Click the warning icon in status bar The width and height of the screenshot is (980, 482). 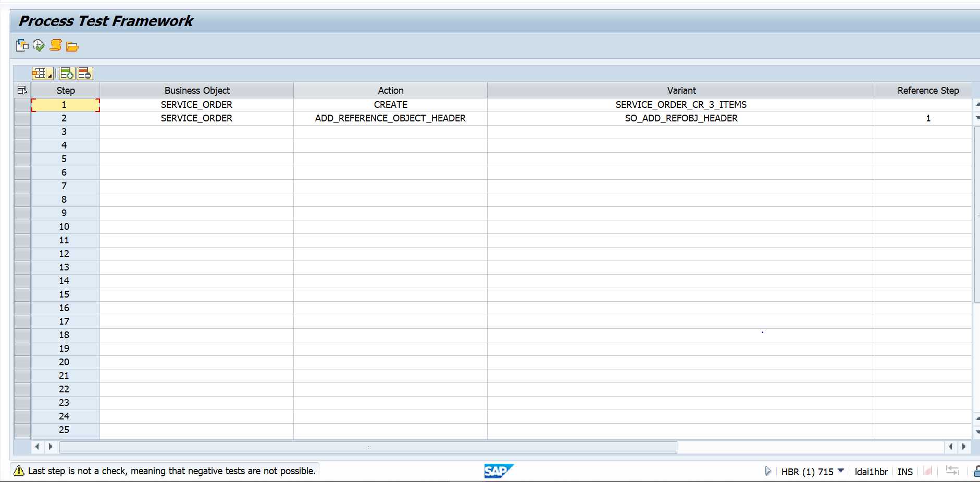click(x=19, y=471)
